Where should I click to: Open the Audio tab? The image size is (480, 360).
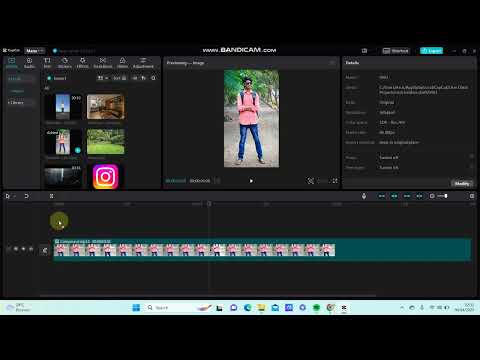29,63
